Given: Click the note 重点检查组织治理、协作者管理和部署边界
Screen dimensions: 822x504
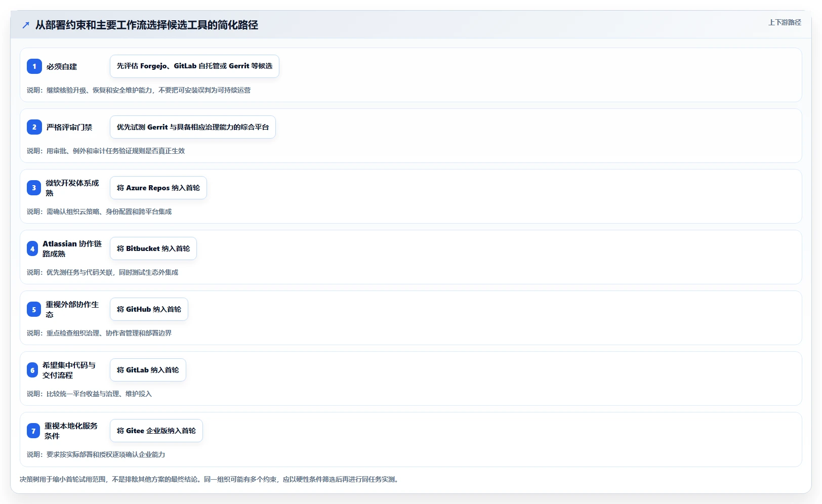Looking at the screenshot, I should [x=99, y=333].
